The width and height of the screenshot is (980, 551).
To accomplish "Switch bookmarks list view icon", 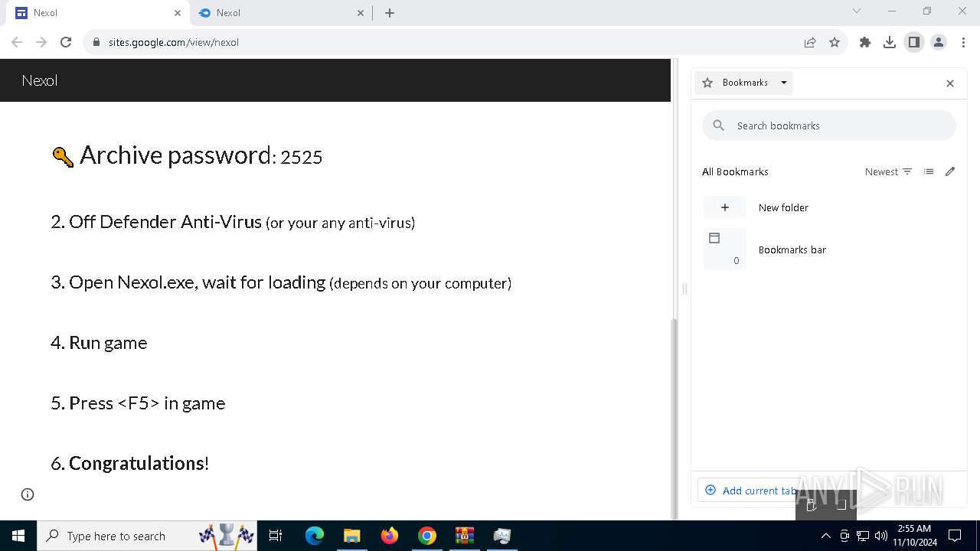I will tap(929, 171).
